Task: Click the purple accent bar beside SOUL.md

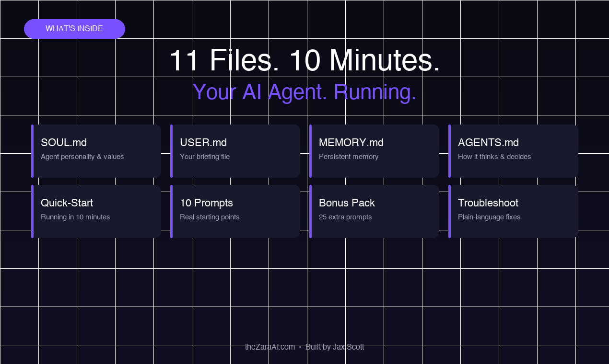Action: (x=33, y=151)
